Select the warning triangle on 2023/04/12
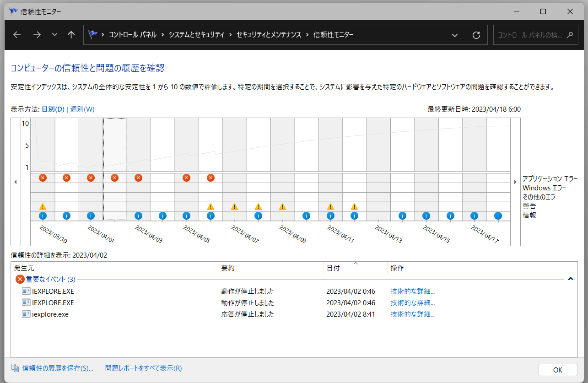Screen dimensions: 588x383 [354, 206]
